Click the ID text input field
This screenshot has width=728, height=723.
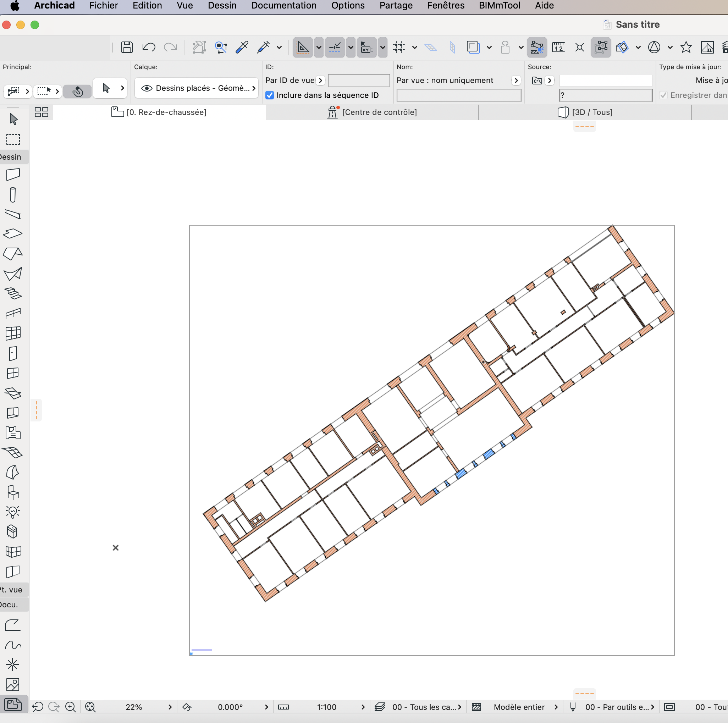[x=359, y=80]
